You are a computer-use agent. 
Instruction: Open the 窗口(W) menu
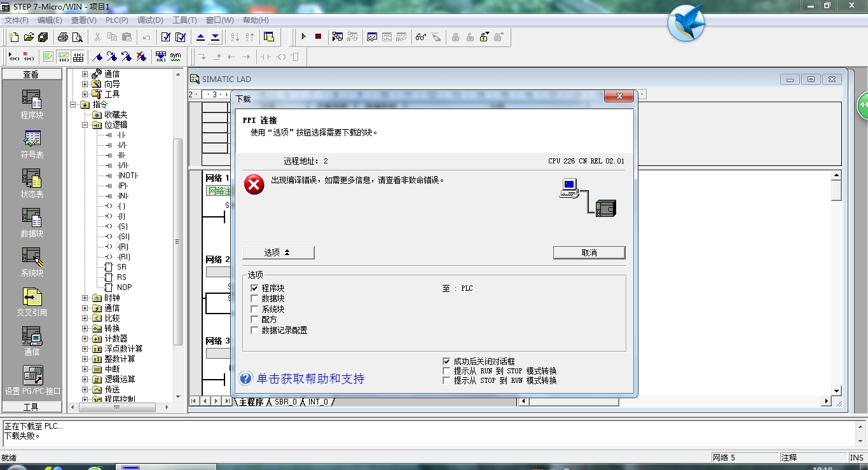coord(219,20)
